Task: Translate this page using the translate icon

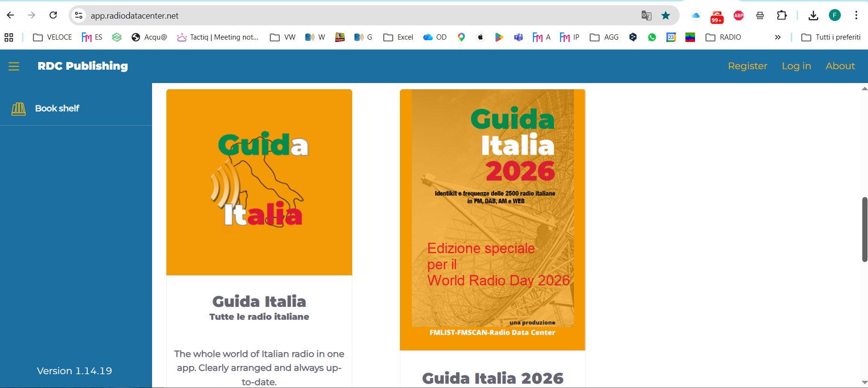Action: pyautogui.click(x=646, y=15)
